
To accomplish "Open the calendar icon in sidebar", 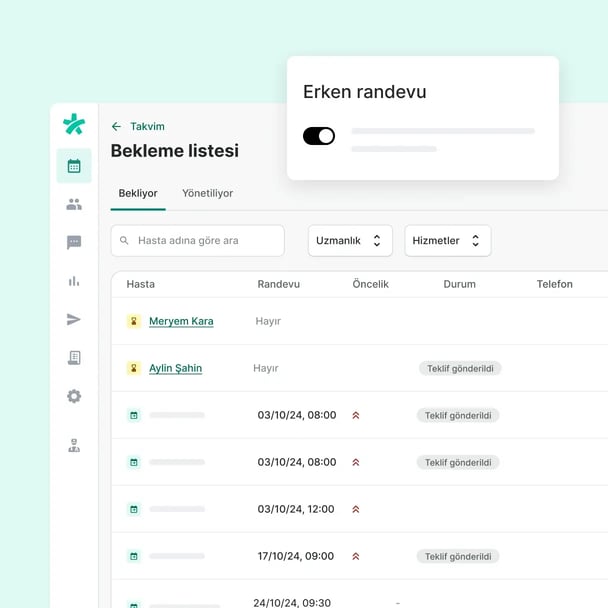I will pyautogui.click(x=74, y=166).
